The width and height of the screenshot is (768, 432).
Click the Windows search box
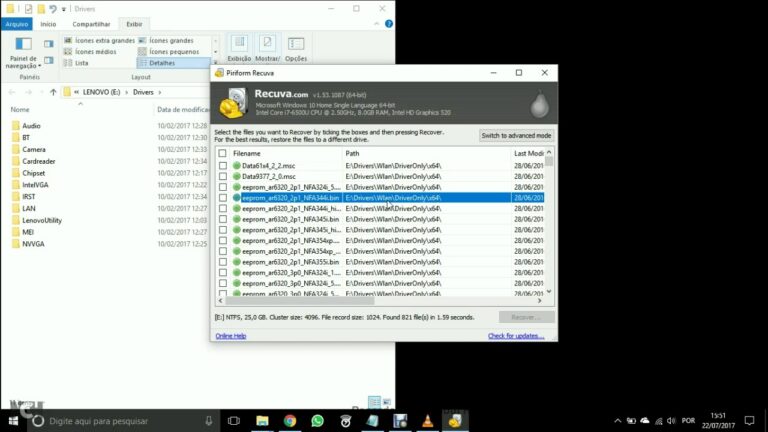pos(122,421)
